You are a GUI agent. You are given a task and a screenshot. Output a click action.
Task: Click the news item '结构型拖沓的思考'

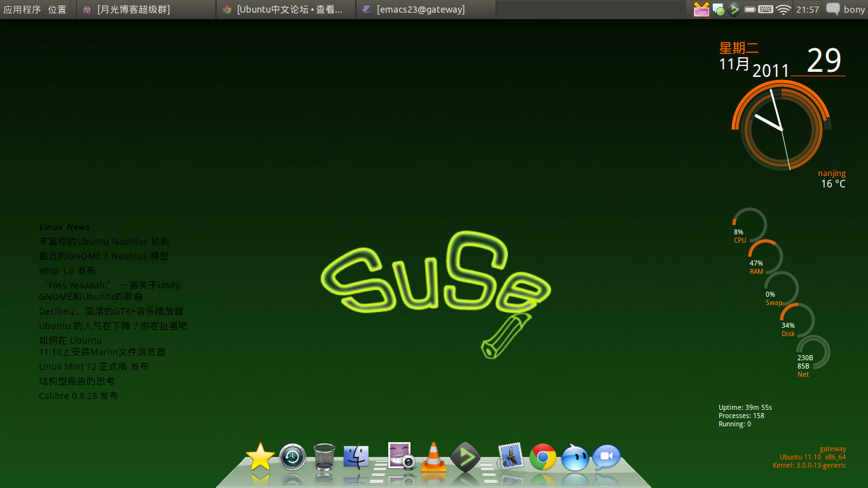(x=77, y=381)
